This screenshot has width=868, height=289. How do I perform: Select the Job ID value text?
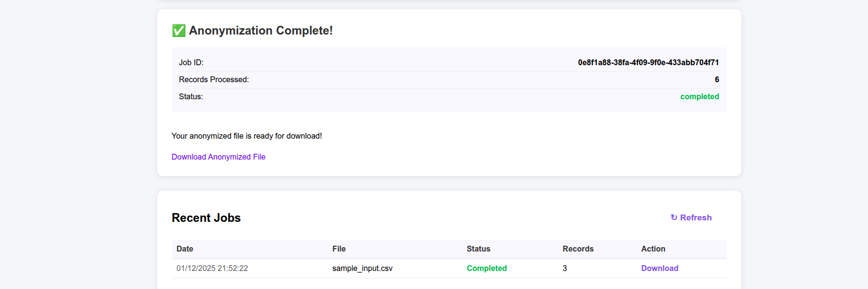click(648, 62)
